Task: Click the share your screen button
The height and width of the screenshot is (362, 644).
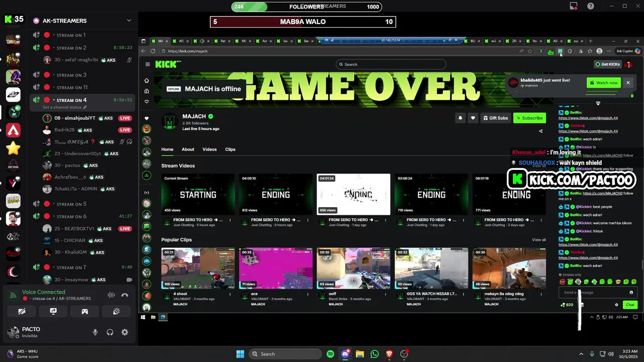Action: (53, 311)
